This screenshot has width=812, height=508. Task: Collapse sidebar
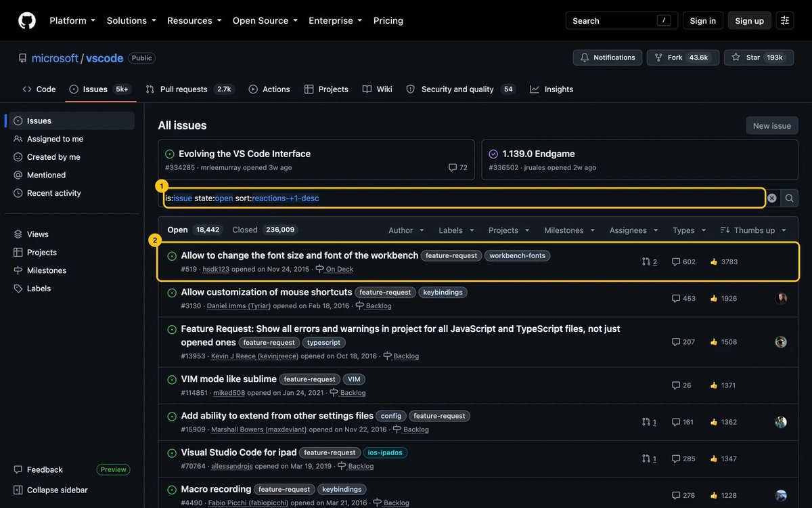coord(51,490)
